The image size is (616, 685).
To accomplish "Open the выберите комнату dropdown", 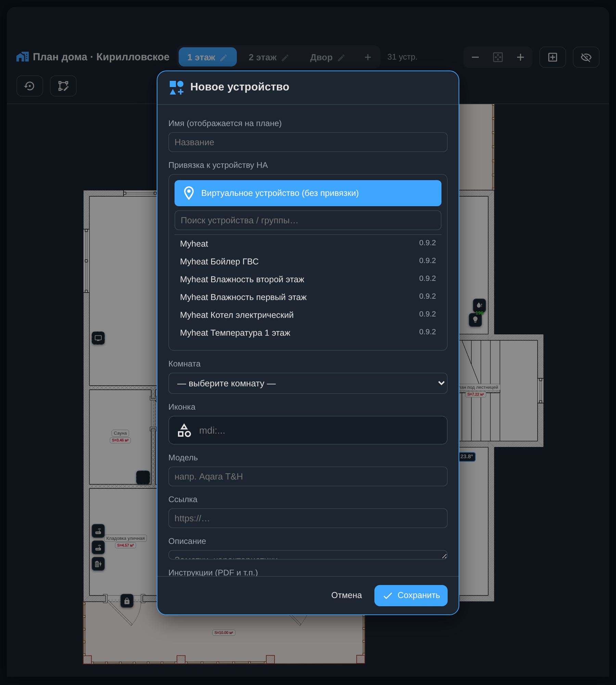I will point(308,383).
